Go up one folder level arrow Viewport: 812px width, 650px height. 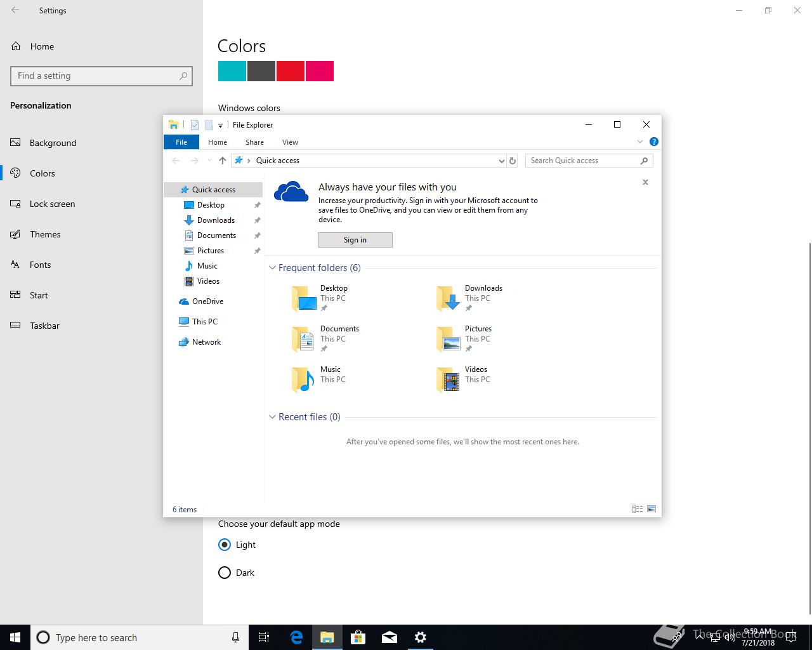coord(223,161)
